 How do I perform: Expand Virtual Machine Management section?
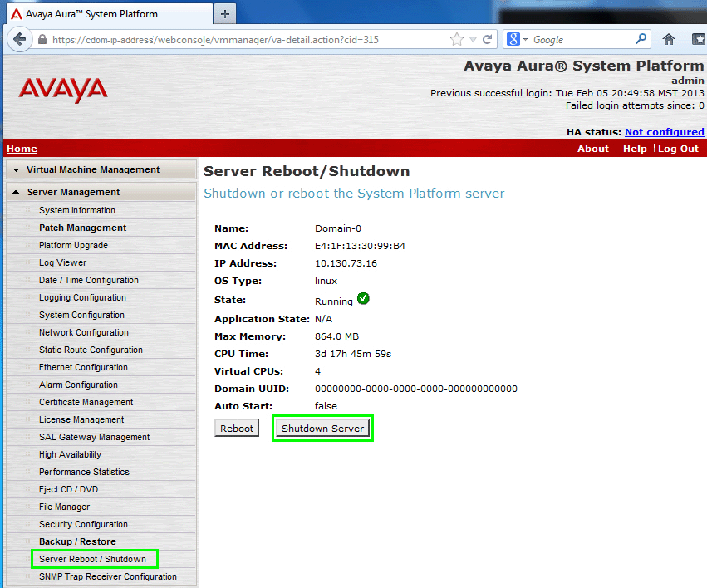[102, 170]
